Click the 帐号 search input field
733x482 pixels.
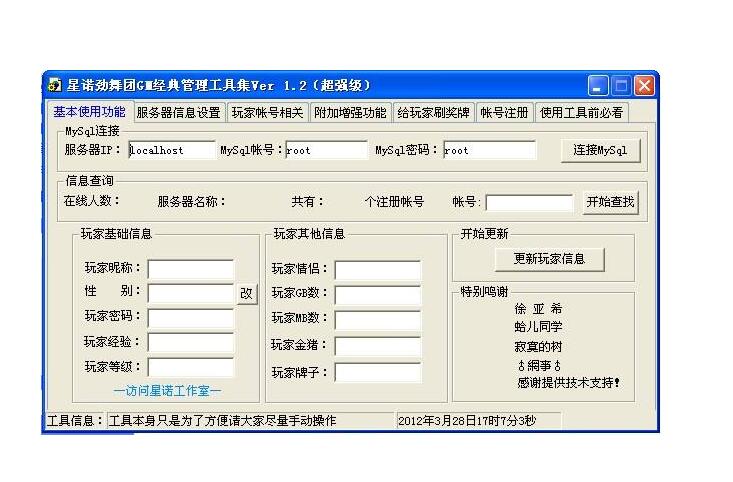coord(529,203)
